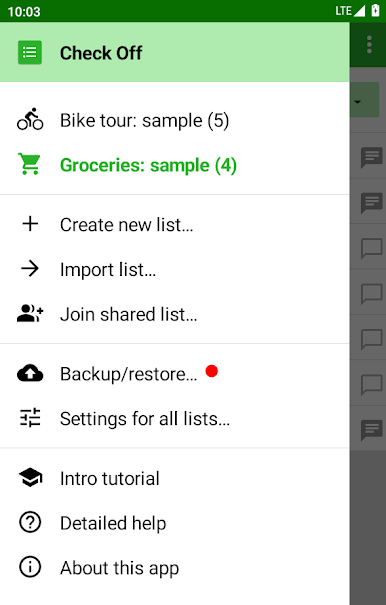
Task: Click the cloud backup icon
Action: [x=30, y=373]
